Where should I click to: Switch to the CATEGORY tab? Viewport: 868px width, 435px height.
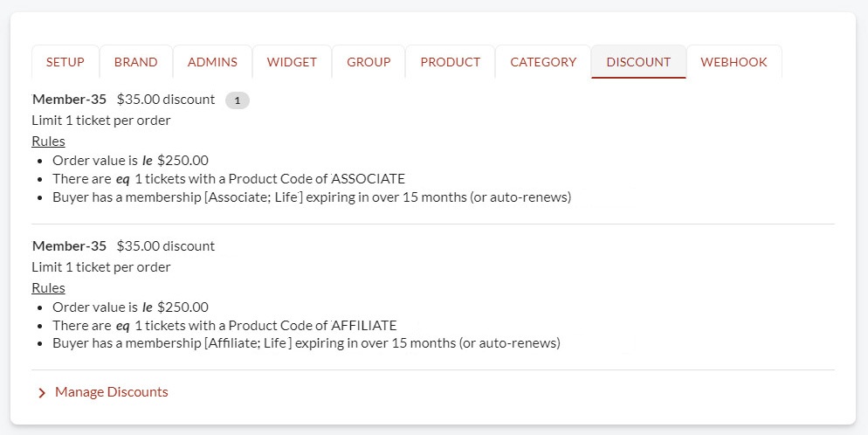(543, 62)
